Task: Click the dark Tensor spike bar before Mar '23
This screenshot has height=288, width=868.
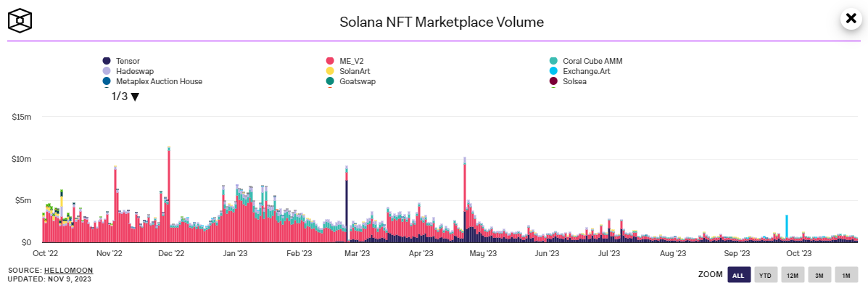Action: (x=347, y=212)
